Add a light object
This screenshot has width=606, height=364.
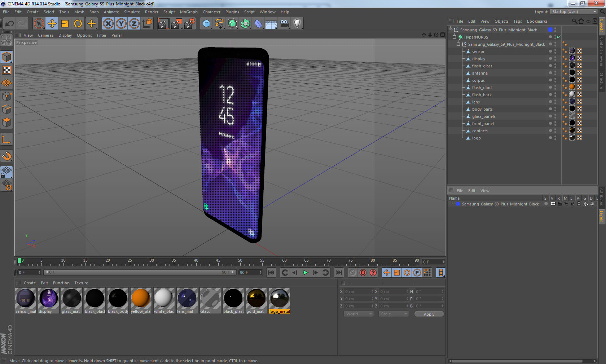pyautogui.click(x=297, y=24)
